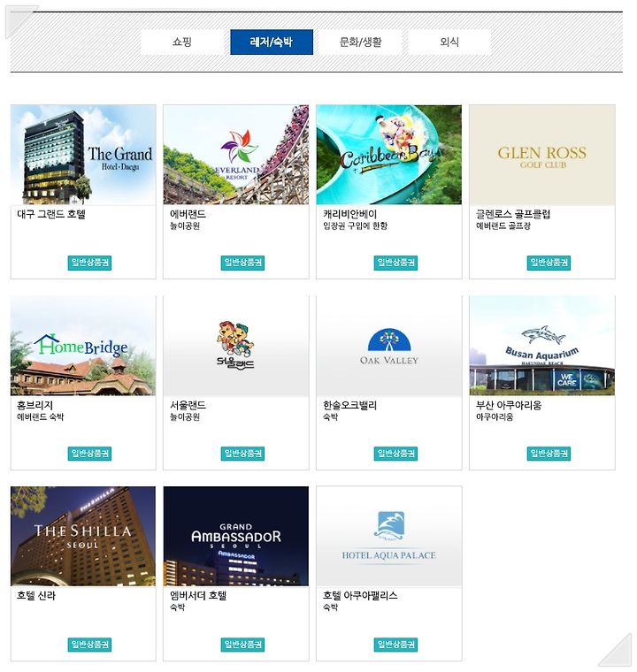Open the Busan Aquarium image

point(542,346)
